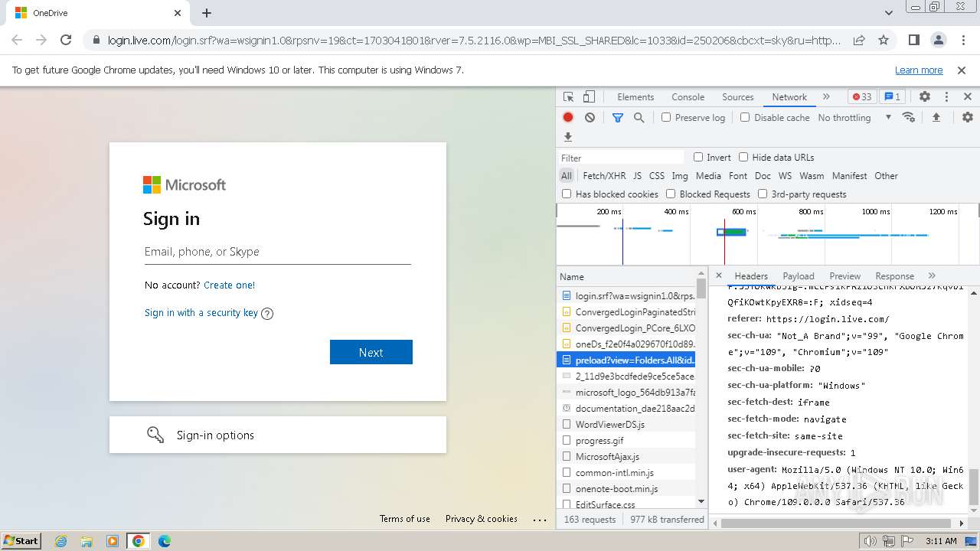Filter requests by CSS type
The image size is (980, 551).
click(x=657, y=176)
